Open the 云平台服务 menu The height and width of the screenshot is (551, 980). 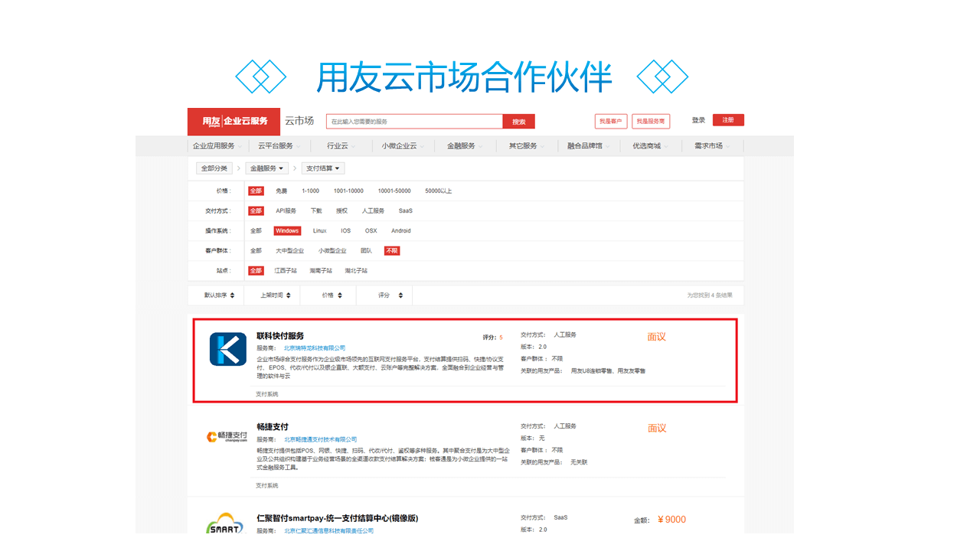[279, 146]
